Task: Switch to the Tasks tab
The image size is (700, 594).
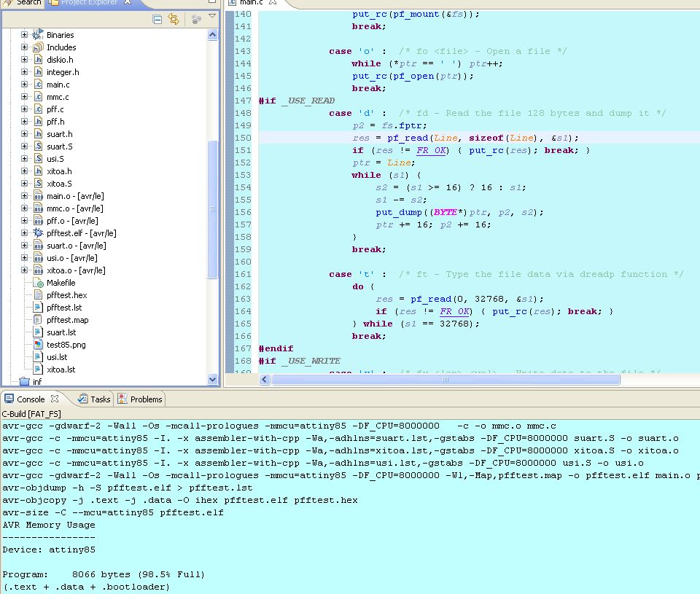Action: (94, 399)
